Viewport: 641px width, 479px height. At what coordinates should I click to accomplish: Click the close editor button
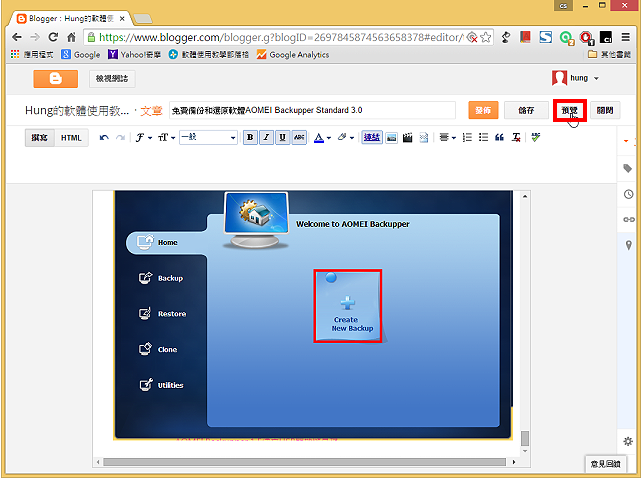pyautogui.click(x=605, y=110)
